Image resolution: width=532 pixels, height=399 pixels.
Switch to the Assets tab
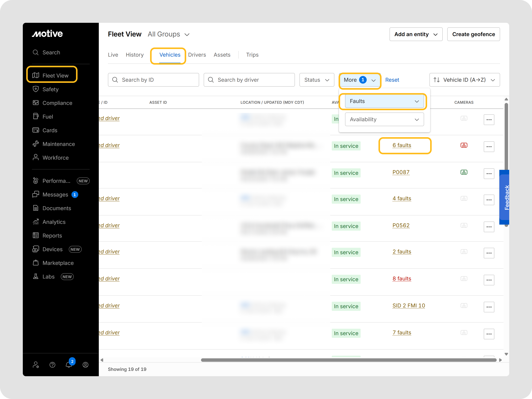tap(222, 55)
